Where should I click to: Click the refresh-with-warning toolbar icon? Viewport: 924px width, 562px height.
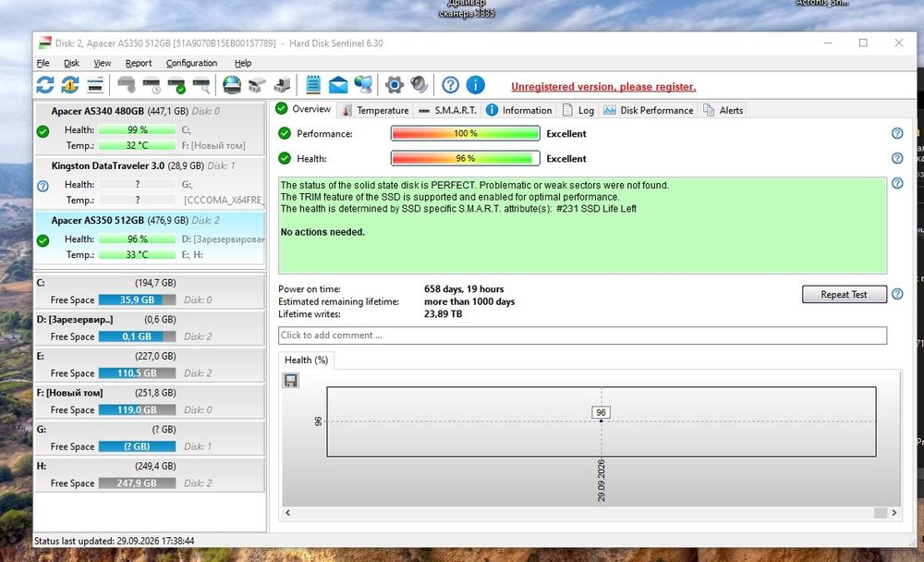coord(70,85)
